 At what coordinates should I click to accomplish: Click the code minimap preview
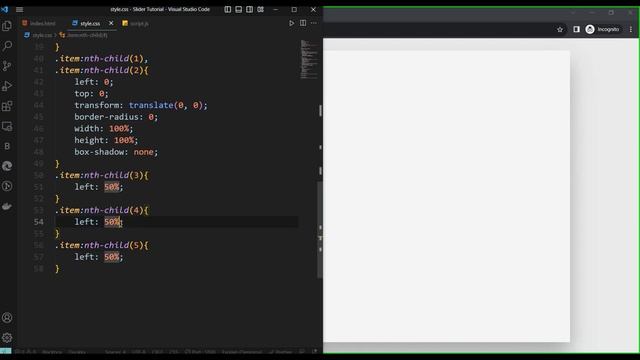click(309, 60)
